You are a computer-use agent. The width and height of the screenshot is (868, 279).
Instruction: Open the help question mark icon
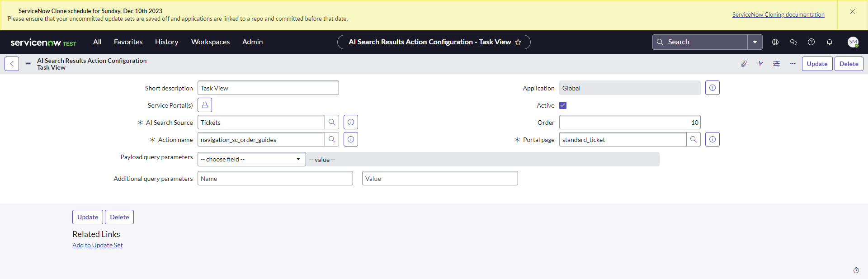[811, 42]
